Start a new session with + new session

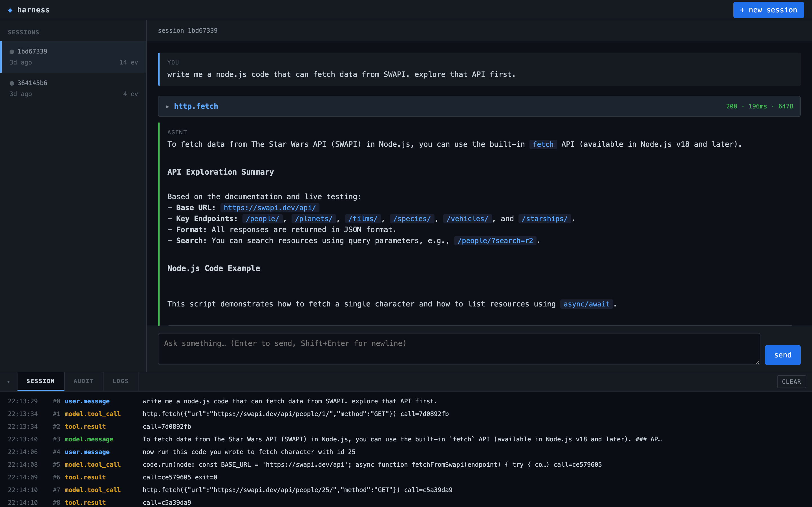[768, 10]
